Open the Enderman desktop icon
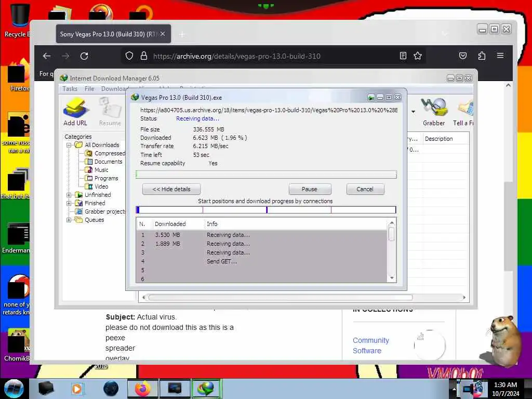 tap(16, 237)
